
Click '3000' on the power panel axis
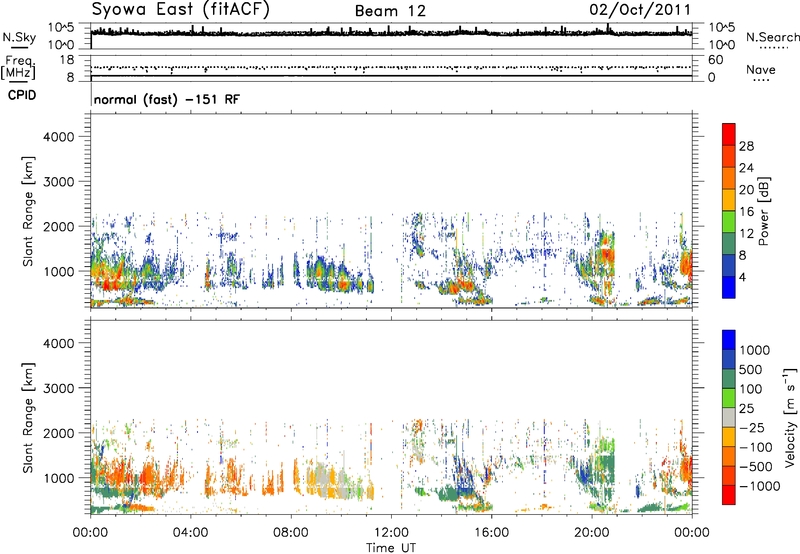coord(59,182)
